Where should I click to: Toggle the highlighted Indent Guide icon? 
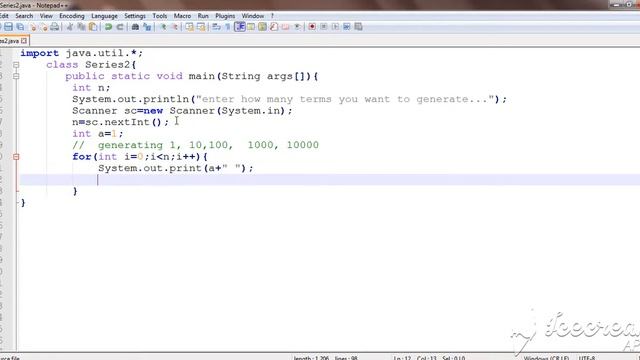point(240,27)
